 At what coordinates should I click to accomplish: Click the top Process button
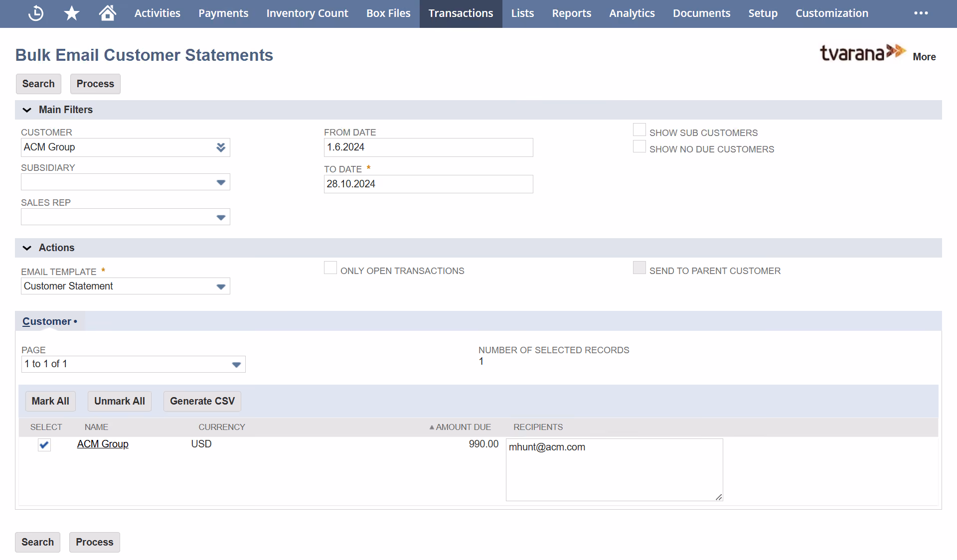[x=95, y=84]
